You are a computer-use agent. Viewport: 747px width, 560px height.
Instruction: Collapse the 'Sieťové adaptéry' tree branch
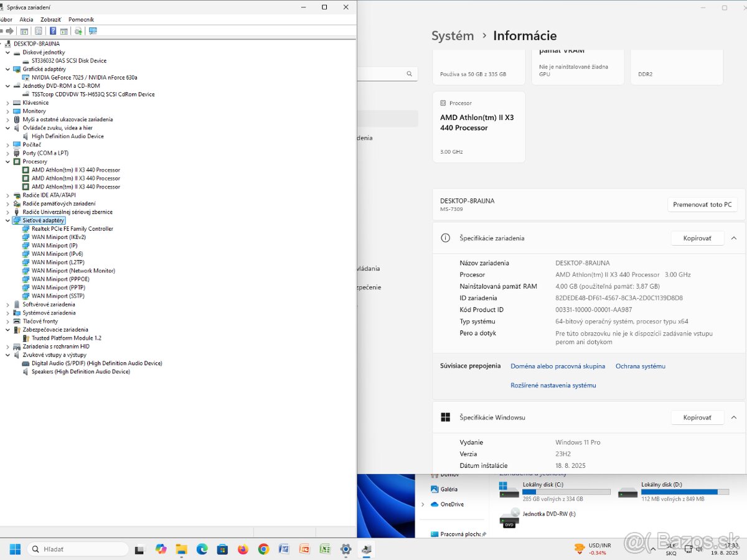click(x=7, y=220)
